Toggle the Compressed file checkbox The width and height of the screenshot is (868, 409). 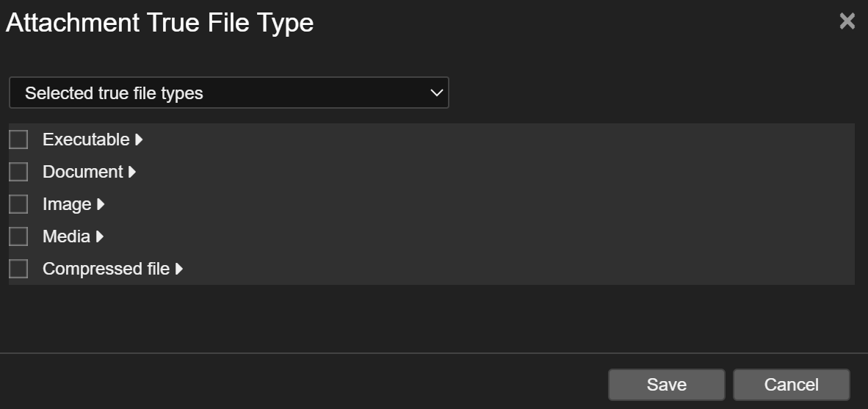pos(18,269)
